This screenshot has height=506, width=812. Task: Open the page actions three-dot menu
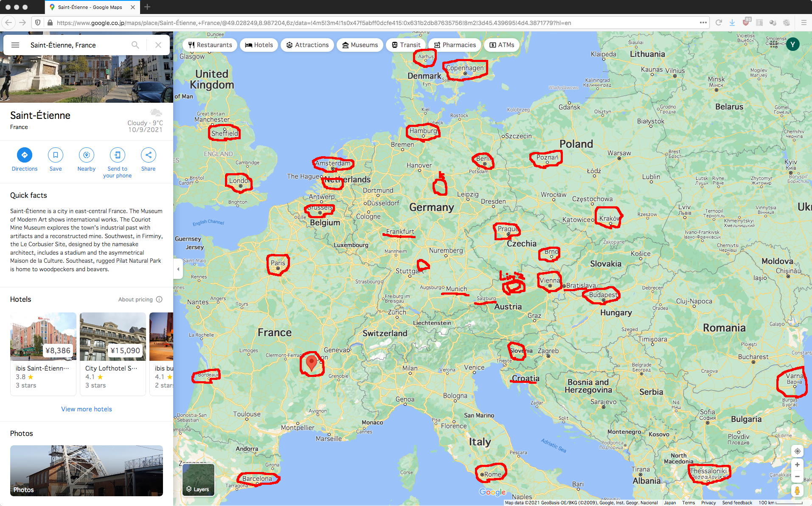[x=703, y=22]
